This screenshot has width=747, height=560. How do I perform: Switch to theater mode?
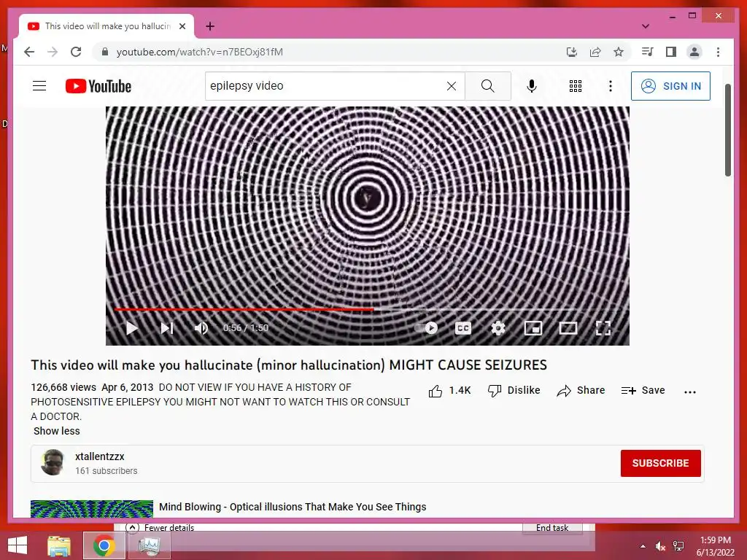tap(568, 327)
